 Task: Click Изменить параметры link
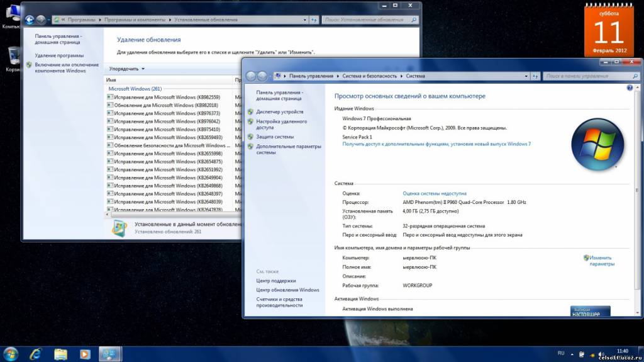(x=602, y=261)
